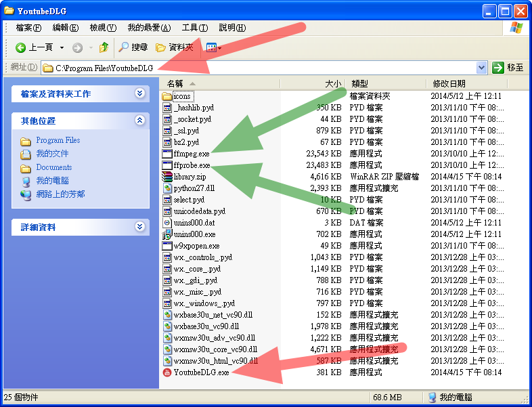This screenshot has height=407, width=532.
Task: Select the wx._gdi_.pyd file icon
Action: click(x=167, y=280)
